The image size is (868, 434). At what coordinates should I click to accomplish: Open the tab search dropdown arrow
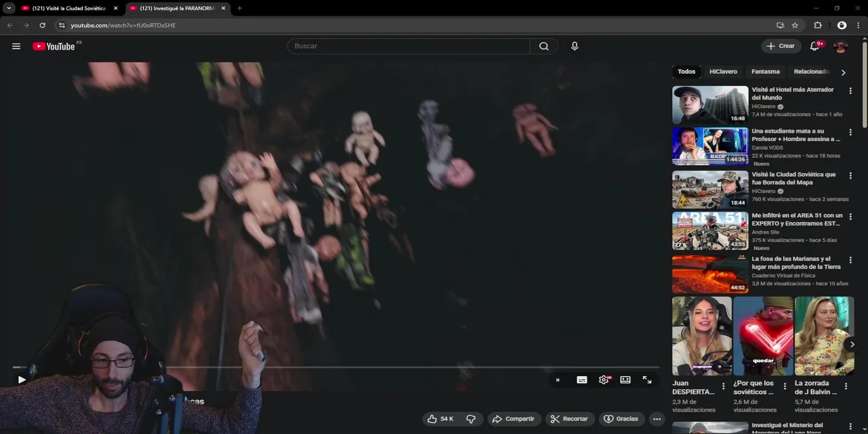8,8
